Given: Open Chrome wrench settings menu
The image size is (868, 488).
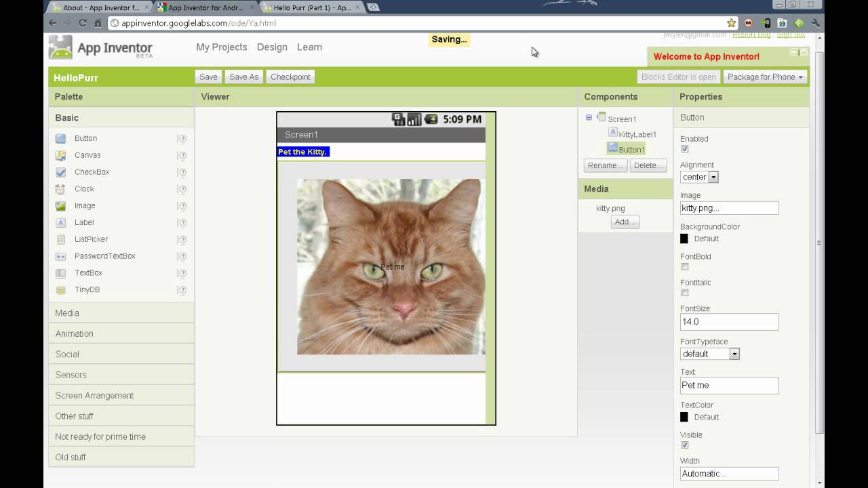Looking at the screenshot, I should pyautogui.click(x=815, y=23).
